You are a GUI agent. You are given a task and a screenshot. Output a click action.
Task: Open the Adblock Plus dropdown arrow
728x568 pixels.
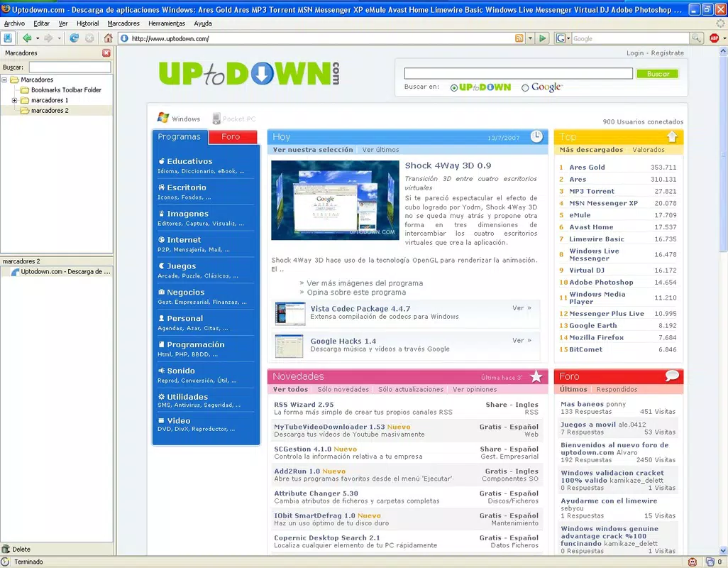click(x=724, y=38)
